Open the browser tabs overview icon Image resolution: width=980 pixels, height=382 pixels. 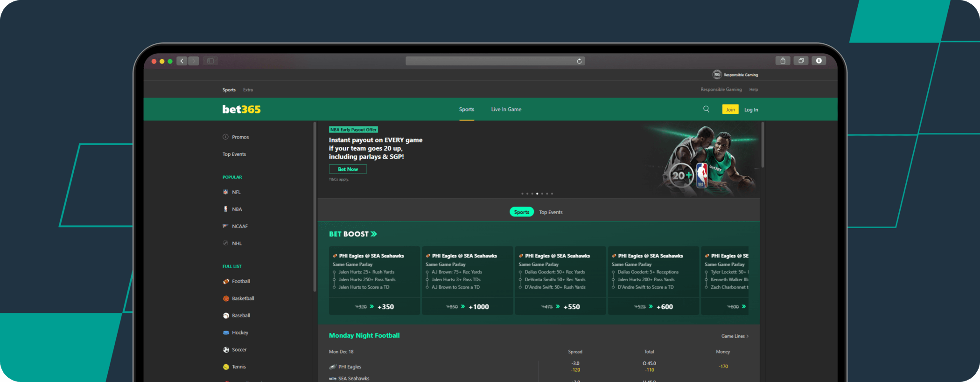click(x=801, y=61)
